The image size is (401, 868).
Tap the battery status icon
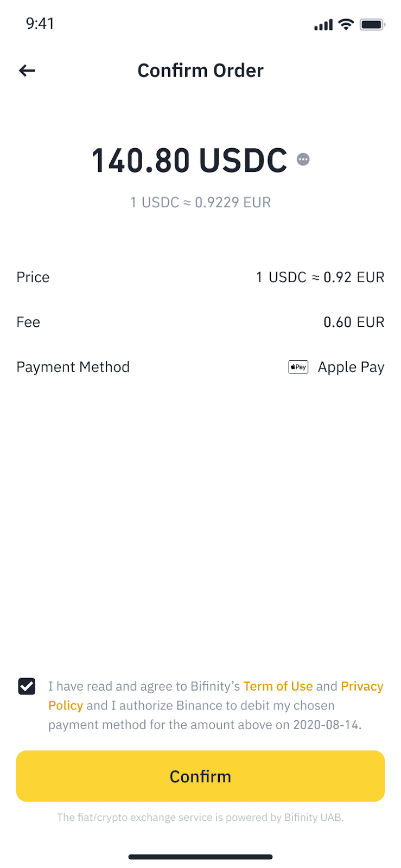[x=372, y=24]
